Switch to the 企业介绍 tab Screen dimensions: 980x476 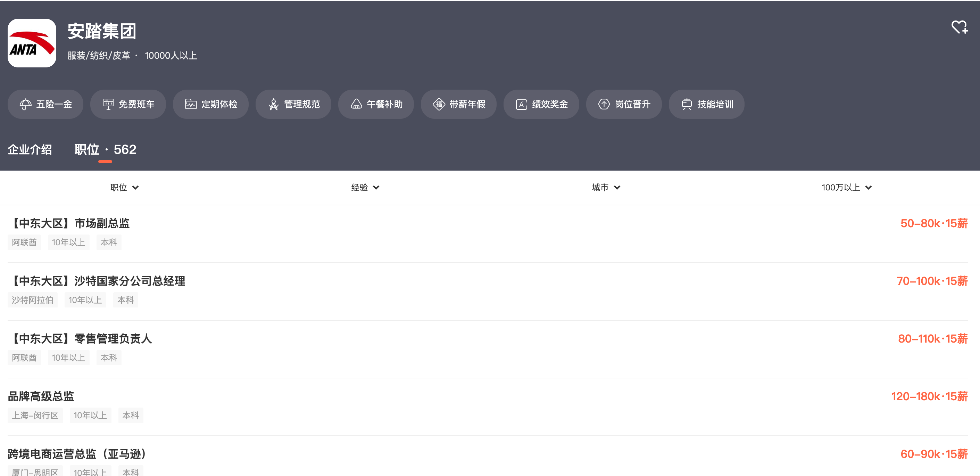[30, 149]
